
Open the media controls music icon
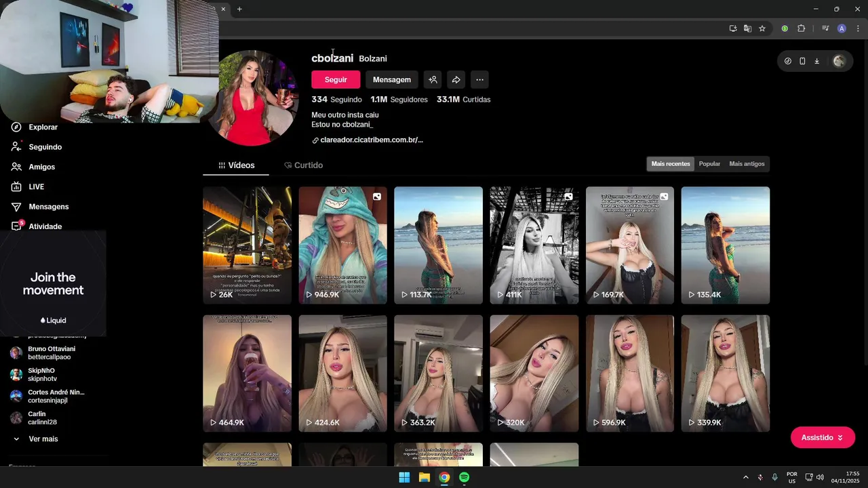tap(825, 28)
